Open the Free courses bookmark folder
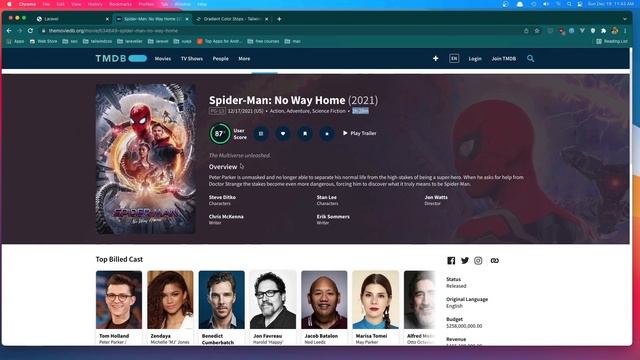The width and height of the screenshot is (640, 360). tap(263, 41)
